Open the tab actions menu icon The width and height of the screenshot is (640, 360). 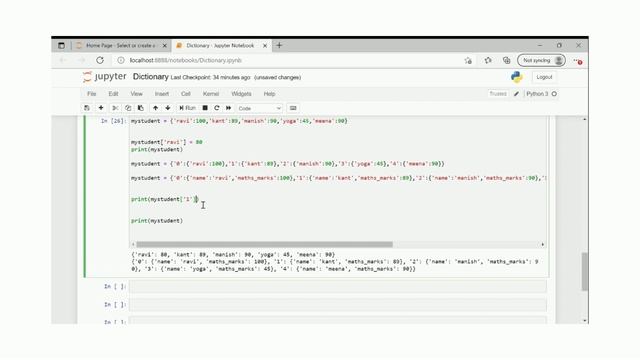tap(61, 46)
